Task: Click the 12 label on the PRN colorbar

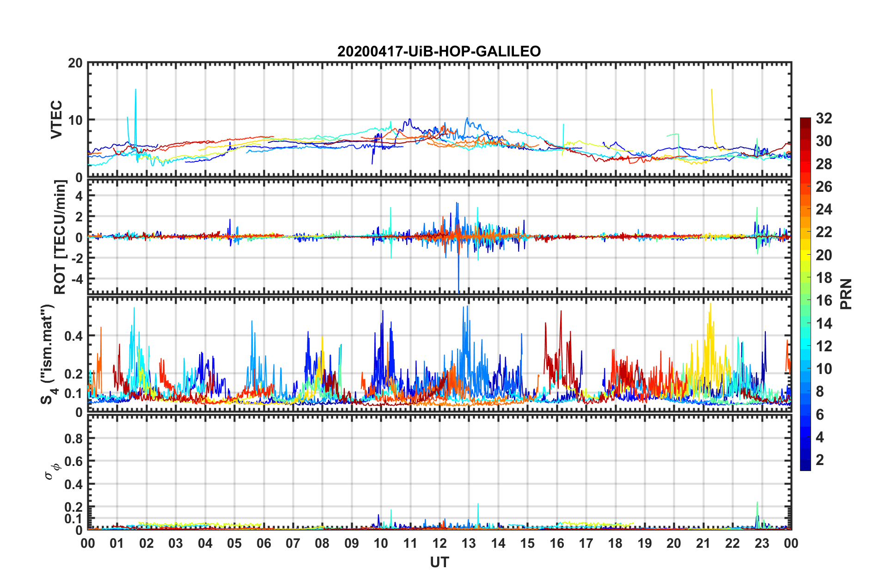Action: [824, 346]
